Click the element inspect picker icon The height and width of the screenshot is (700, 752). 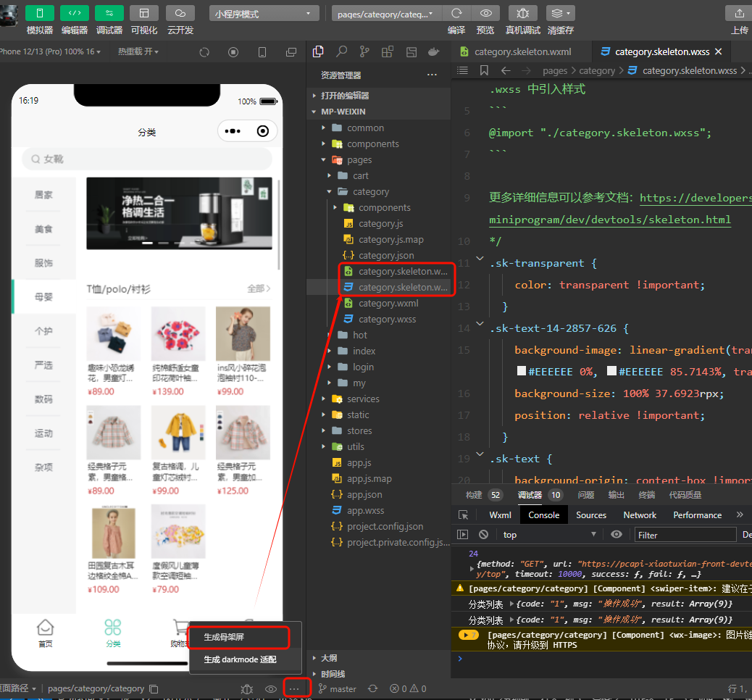(x=463, y=514)
